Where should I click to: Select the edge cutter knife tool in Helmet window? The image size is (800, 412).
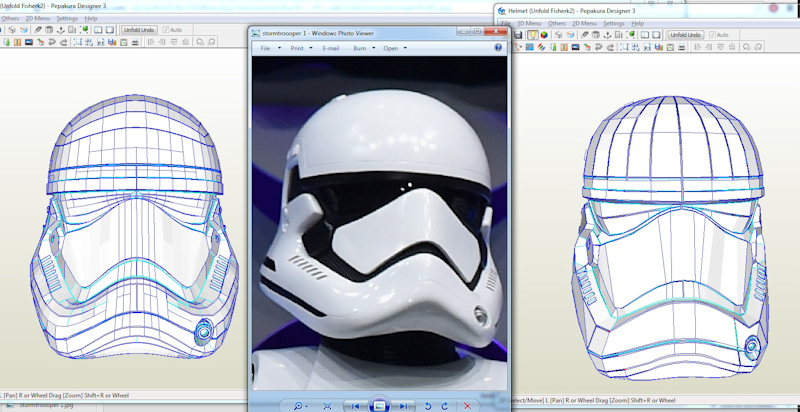(x=584, y=35)
